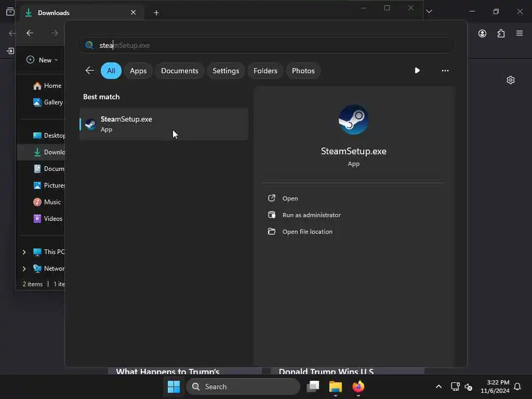
Task: Open file location of SteamSetup.exe
Action: tap(308, 232)
